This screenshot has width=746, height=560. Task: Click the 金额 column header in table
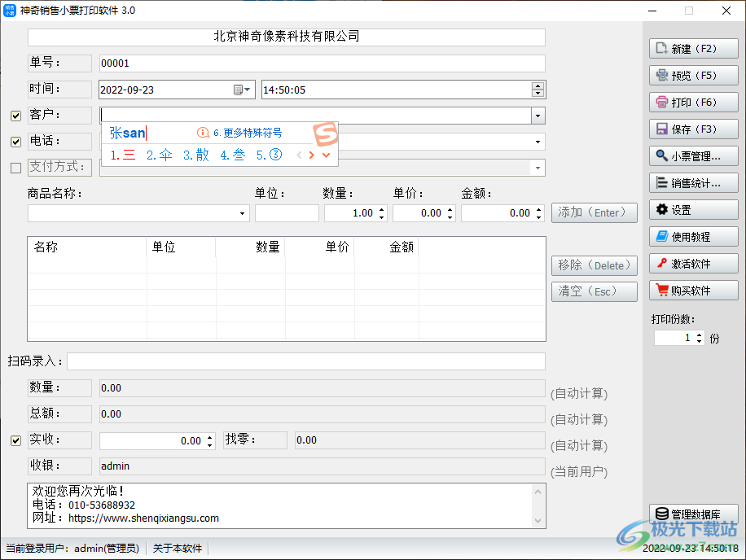click(386, 247)
